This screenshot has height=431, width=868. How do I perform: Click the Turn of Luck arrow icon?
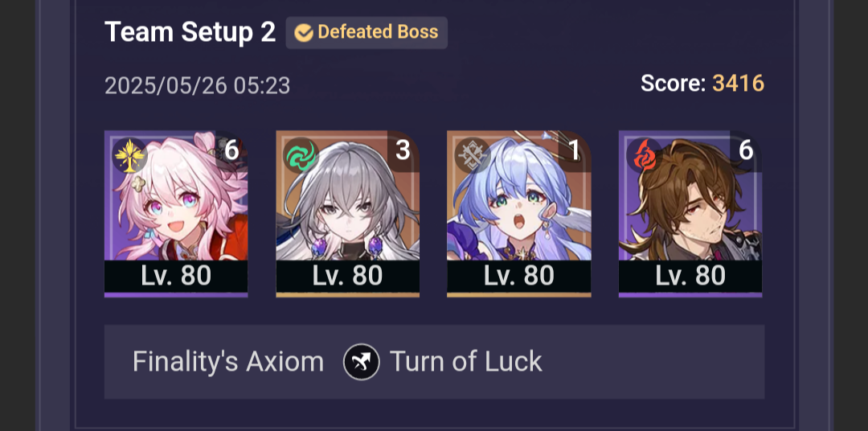[x=362, y=362]
